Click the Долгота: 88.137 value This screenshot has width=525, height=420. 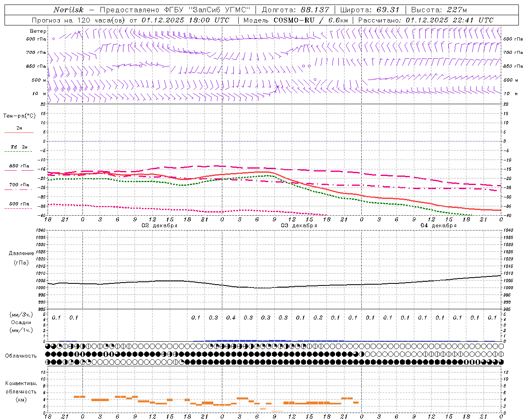point(295,10)
